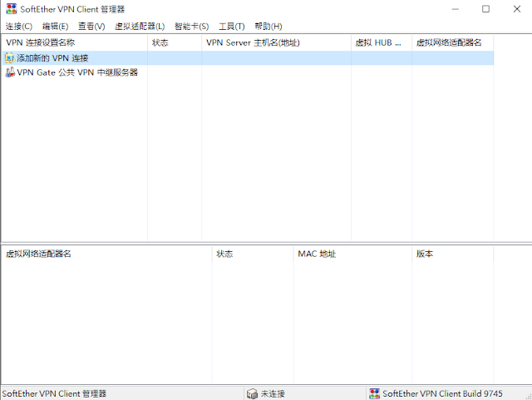Click the VPN Gate relay server icon
Viewport: 532px width, 400px height.
point(10,72)
